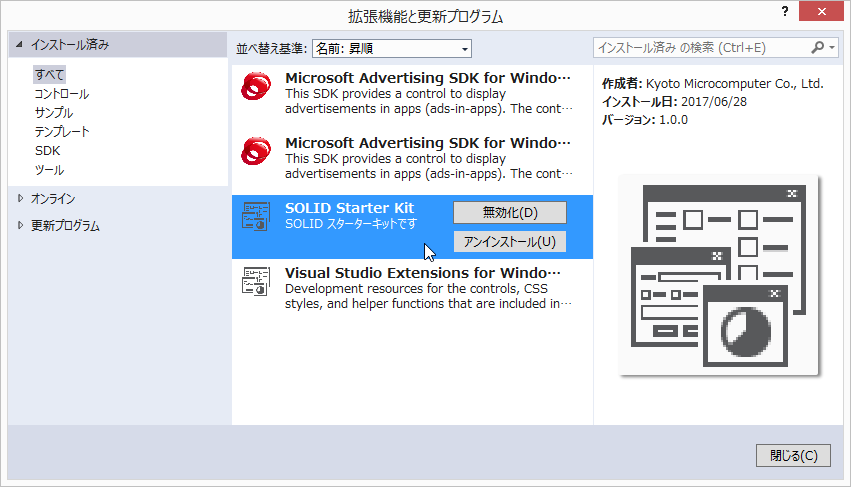851x487 pixels.
Task: Click the インストール済みの検索 search field
Action: 700,47
